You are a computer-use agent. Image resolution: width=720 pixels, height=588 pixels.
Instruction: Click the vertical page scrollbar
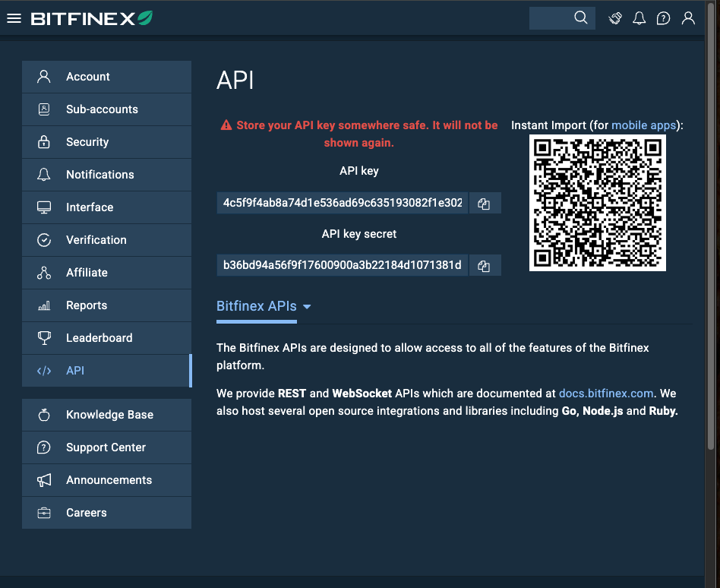click(711, 225)
